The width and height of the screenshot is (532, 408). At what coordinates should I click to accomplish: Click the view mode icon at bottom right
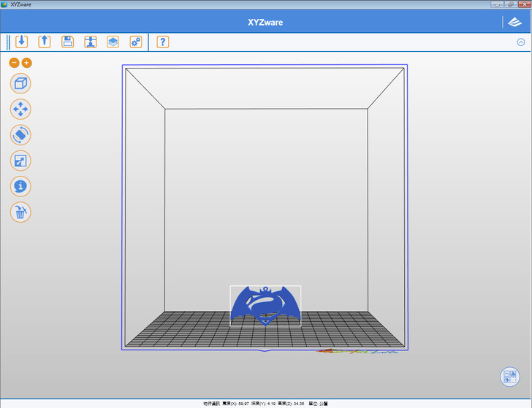[509, 377]
